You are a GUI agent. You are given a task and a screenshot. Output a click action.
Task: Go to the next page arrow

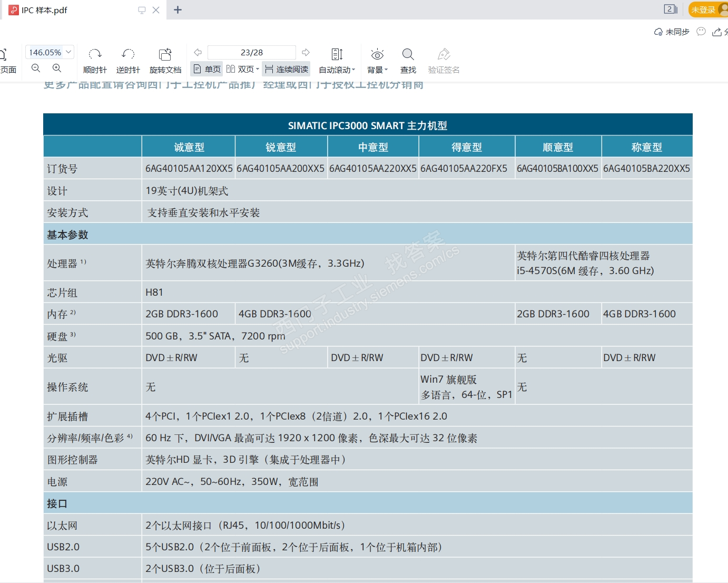click(x=306, y=52)
